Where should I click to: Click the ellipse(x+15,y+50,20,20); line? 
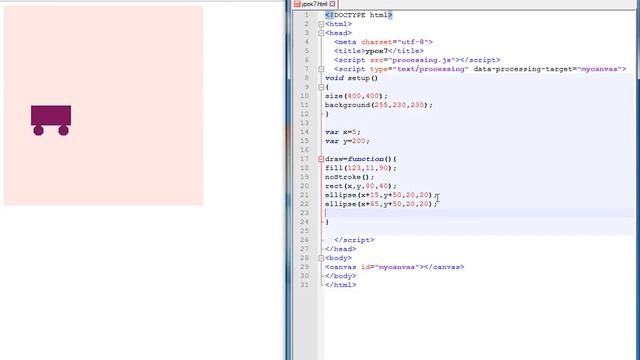(381, 195)
